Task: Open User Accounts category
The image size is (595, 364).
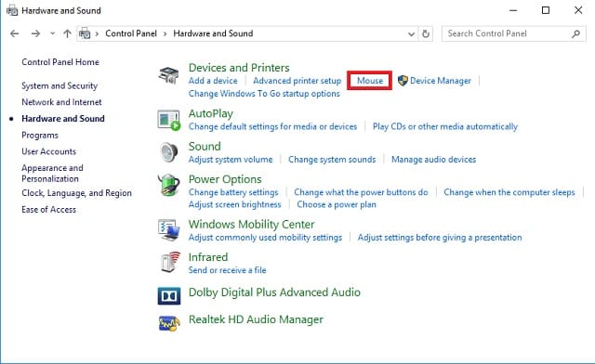Action: point(48,151)
